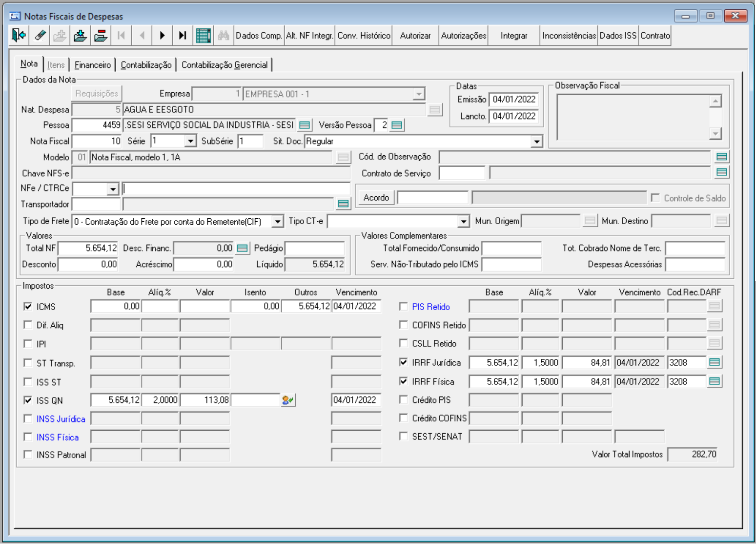Image resolution: width=756 pixels, height=544 pixels.
Task: Click the Integrar button
Action: (514, 36)
